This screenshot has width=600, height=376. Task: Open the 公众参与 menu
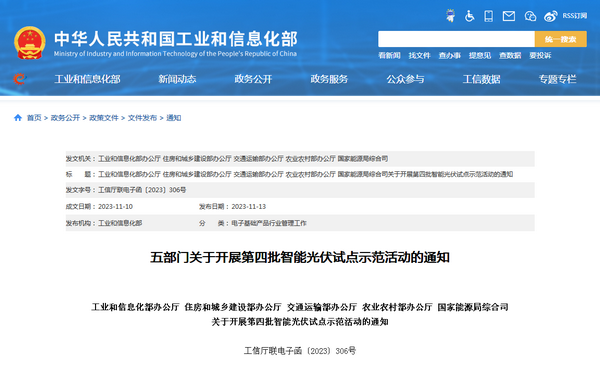point(405,79)
